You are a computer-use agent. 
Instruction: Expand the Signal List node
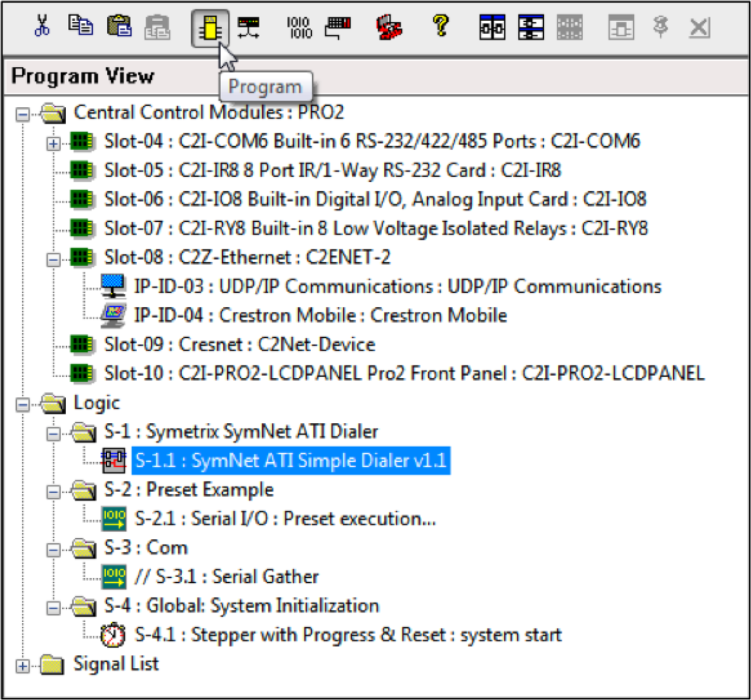[23, 665]
